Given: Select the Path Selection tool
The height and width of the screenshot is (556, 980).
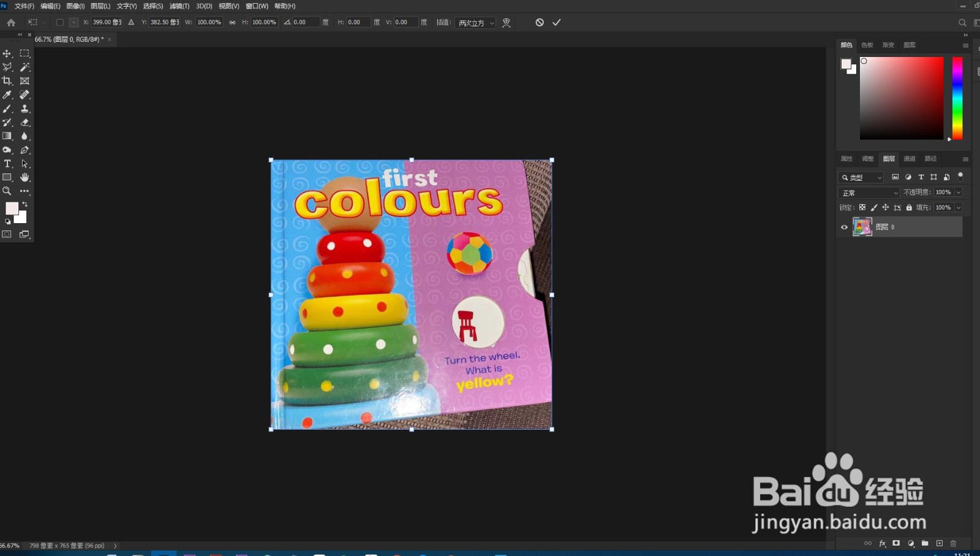Looking at the screenshot, I should pyautogui.click(x=24, y=164).
